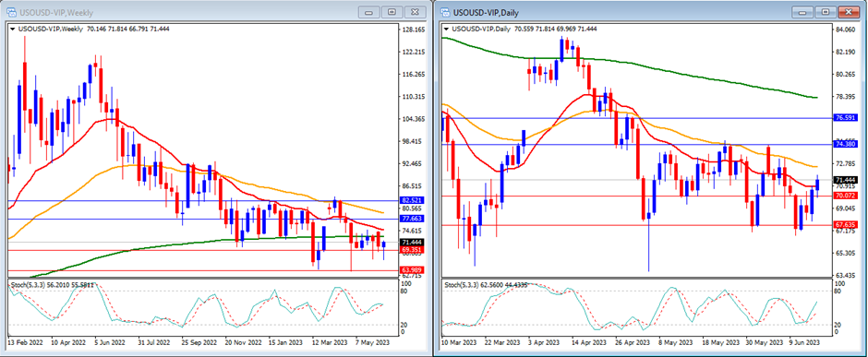Click the 84.060 value on the Daily price scale
This screenshot has width=868, height=357.
click(846, 30)
